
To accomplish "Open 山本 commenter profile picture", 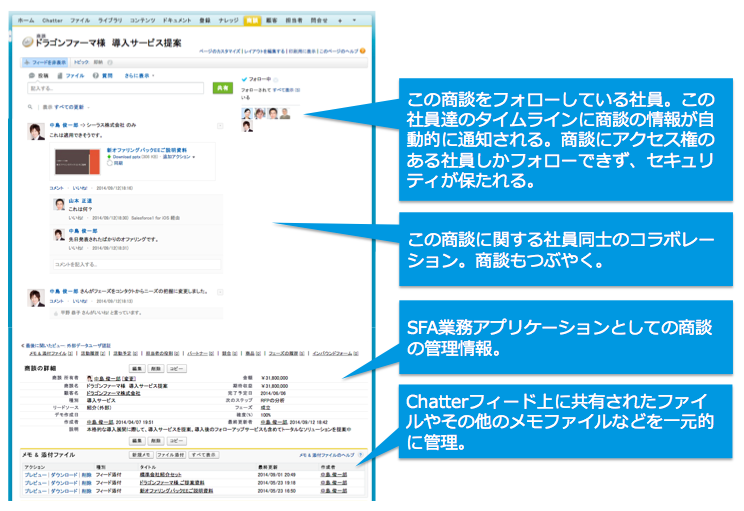I will point(59,205).
